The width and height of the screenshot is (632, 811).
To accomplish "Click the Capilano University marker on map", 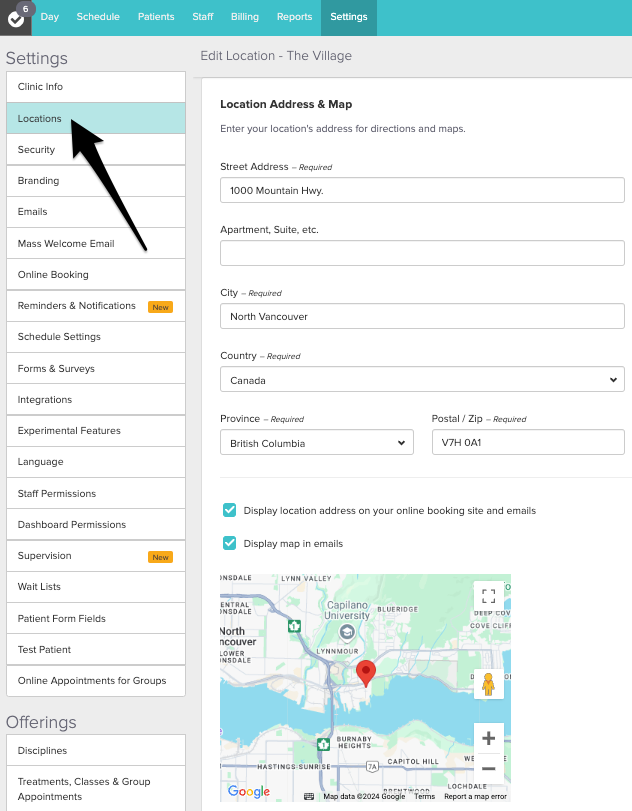I will pyautogui.click(x=347, y=632).
